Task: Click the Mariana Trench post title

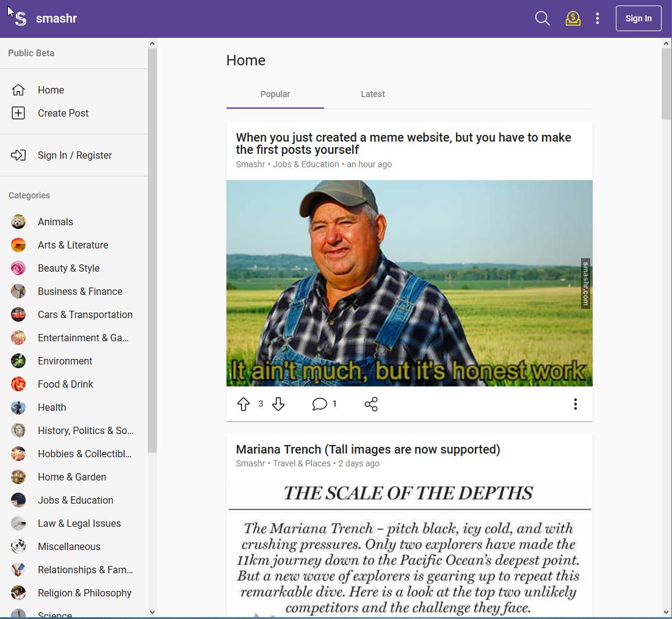Action: tap(368, 449)
